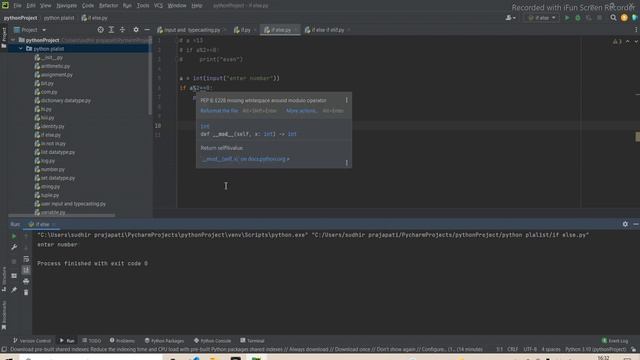The image size is (640, 360).
Task: Click trash icon to clear console
Action: [x=26, y=292]
